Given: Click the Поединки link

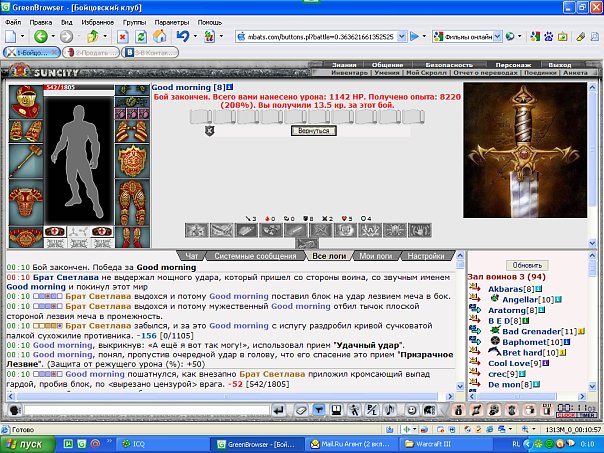Looking at the screenshot, I should pyautogui.click(x=539, y=73).
